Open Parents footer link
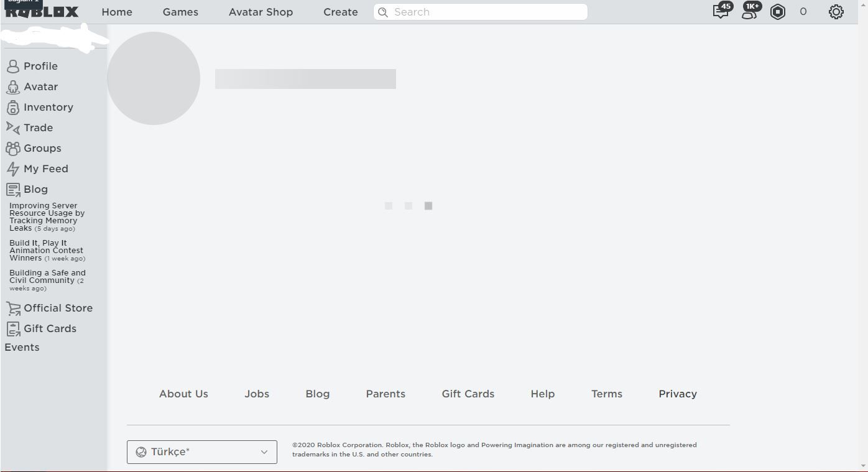 coord(386,394)
